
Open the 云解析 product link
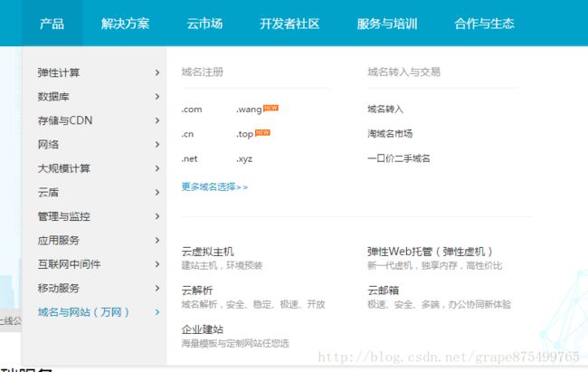197,291
